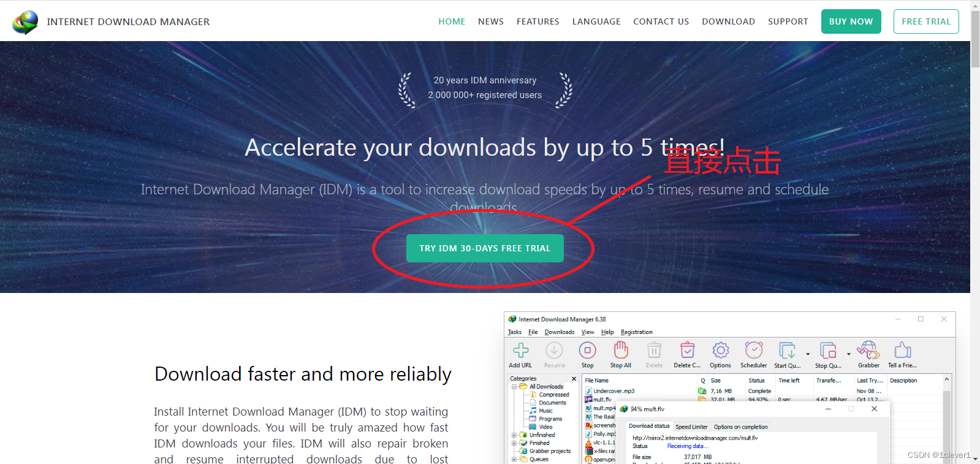The width and height of the screenshot is (980, 464).
Task: Click the Stop toolbar icon
Action: [x=587, y=350]
